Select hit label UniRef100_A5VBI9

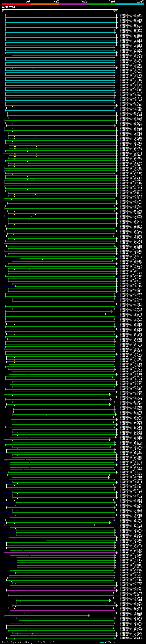point(131,610)
